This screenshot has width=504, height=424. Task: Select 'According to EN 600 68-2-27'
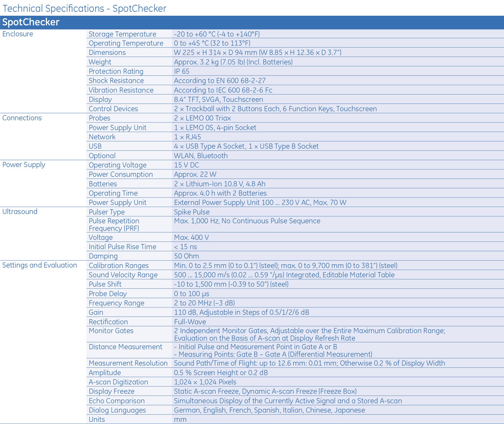[220, 81]
